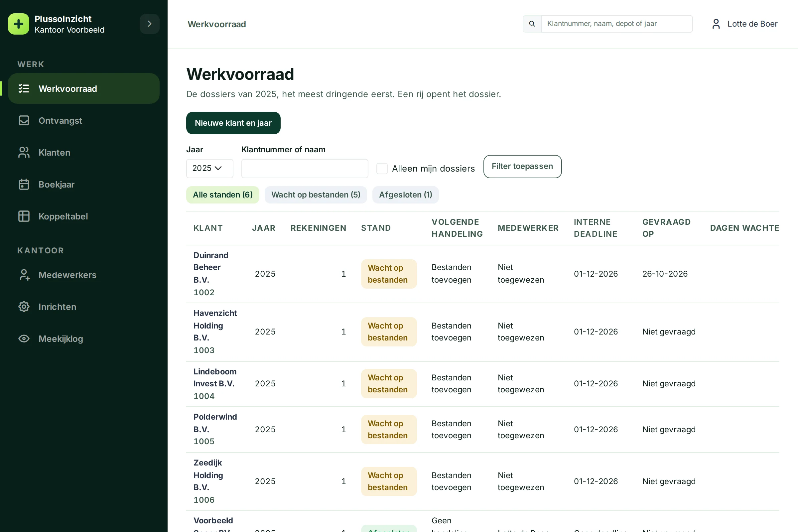Open Boekjaar via its calendar icon
This screenshot has height=532, width=798.
pyautogui.click(x=24, y=184)
